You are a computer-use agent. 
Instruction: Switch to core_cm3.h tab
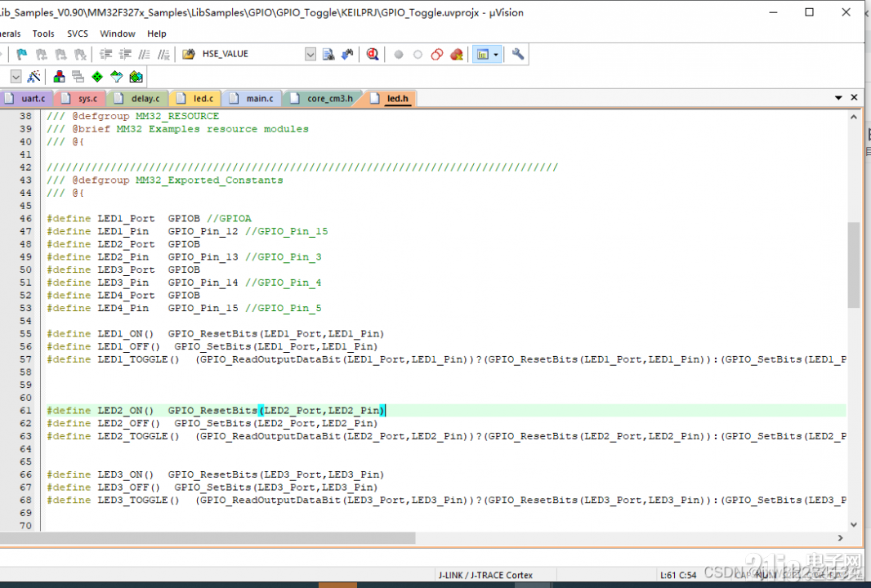click(323, 98)
